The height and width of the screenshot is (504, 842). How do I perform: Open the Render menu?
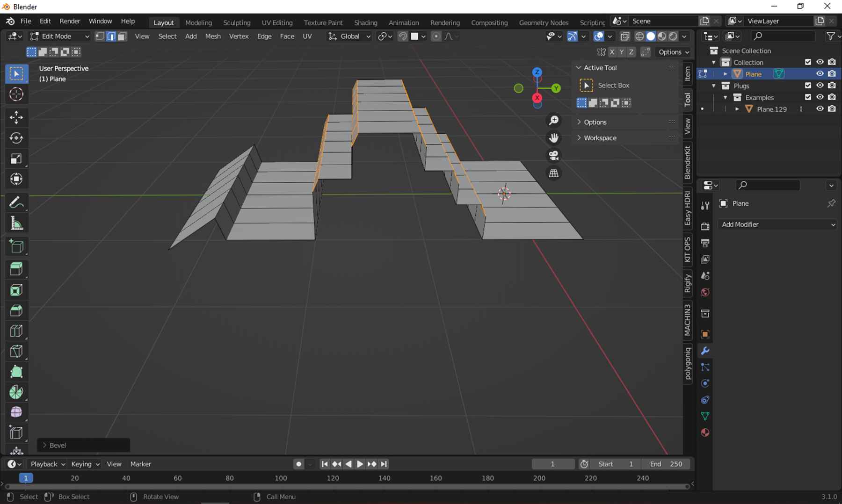pyautogui.click(x=70, y=21)
